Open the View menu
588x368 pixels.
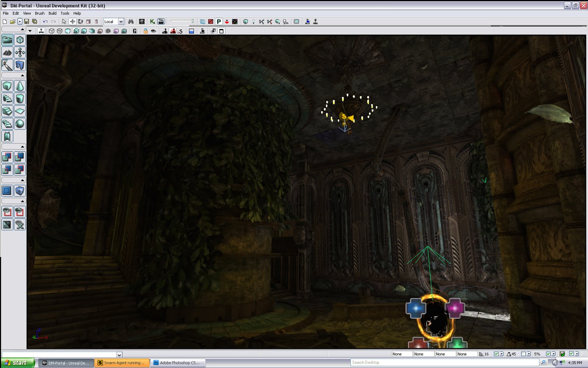pos(27,13)
